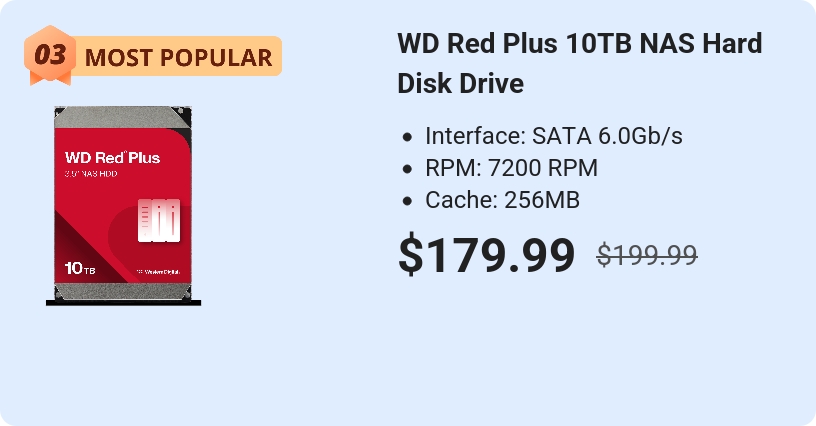The width and height of the screenshot is (816, 426).
Task: Click the crossed-out $199.99 original price
Action: [x=647, y=255]
